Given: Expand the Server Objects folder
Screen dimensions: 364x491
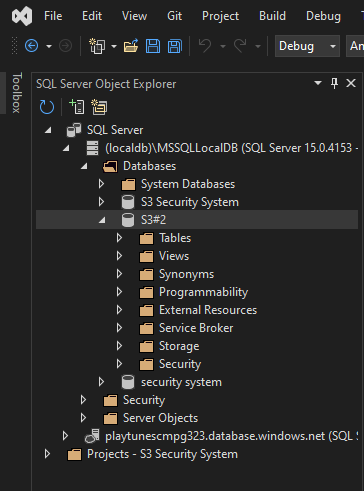Looking at the screenshot, I should pyautogui.click(x=83, y=418).
